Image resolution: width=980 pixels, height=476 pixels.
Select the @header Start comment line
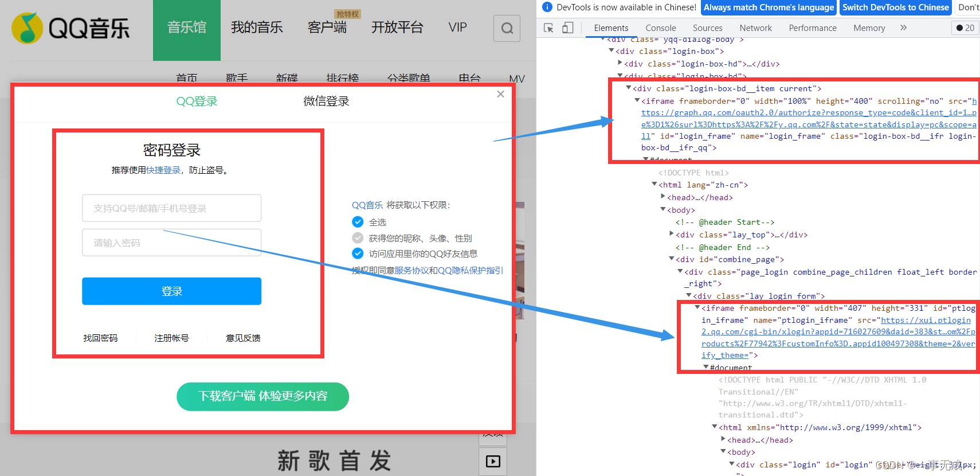[725, 222]
